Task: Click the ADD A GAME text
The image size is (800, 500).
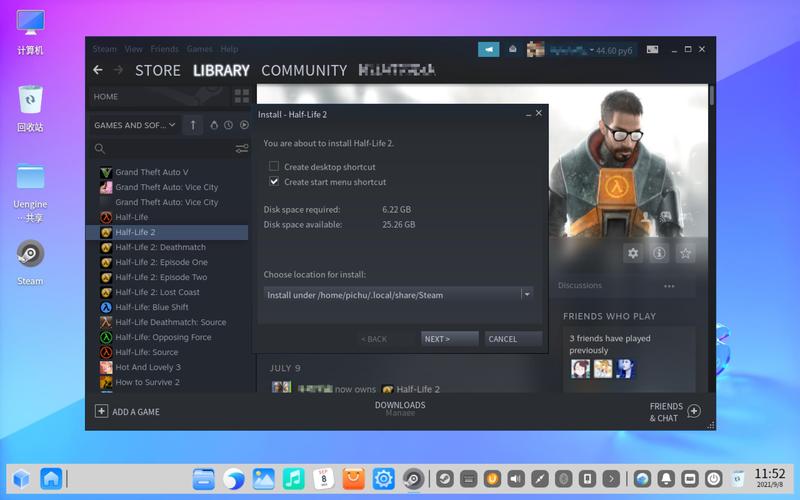Action: pos(136,412)
